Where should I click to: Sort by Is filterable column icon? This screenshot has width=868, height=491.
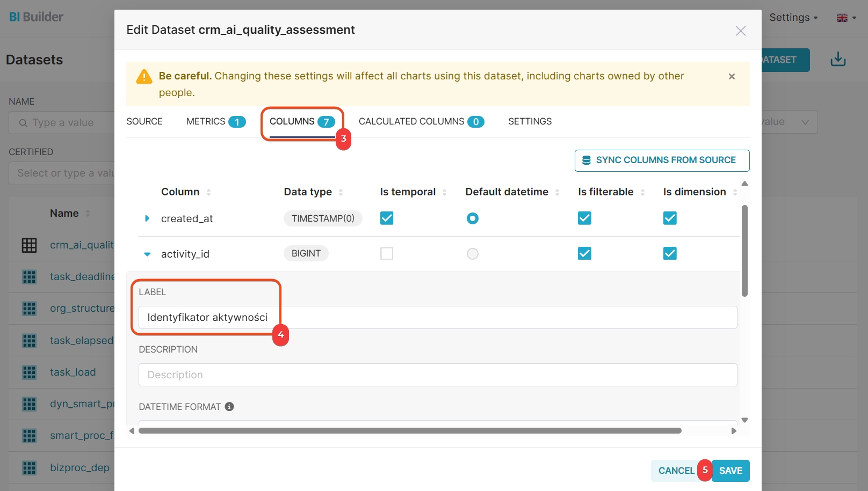pos(642,192)
